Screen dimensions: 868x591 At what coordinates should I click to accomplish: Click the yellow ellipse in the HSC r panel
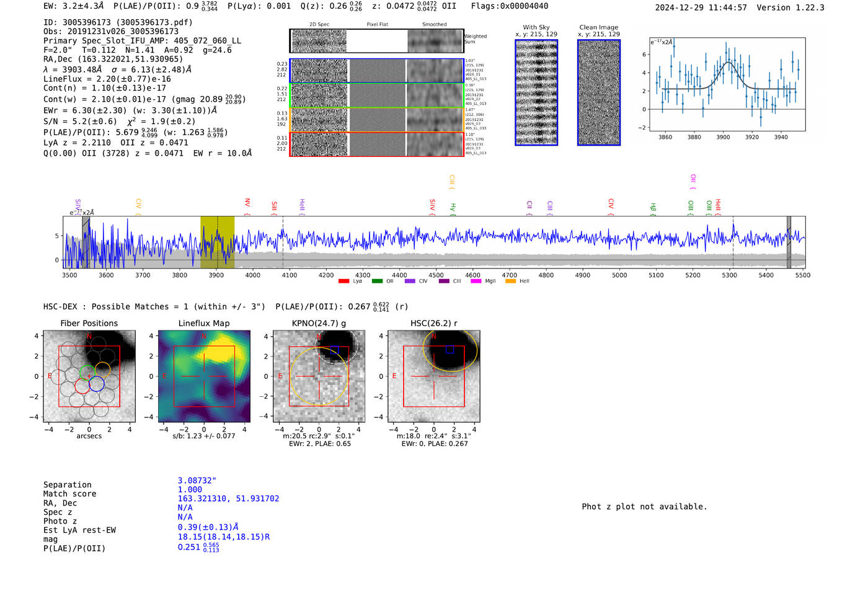[x=451, y=350]
